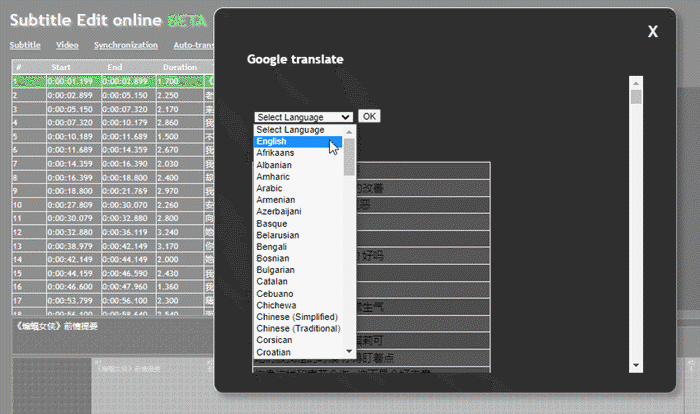
Task: Select Catalan from the language list
Action: 299,282
